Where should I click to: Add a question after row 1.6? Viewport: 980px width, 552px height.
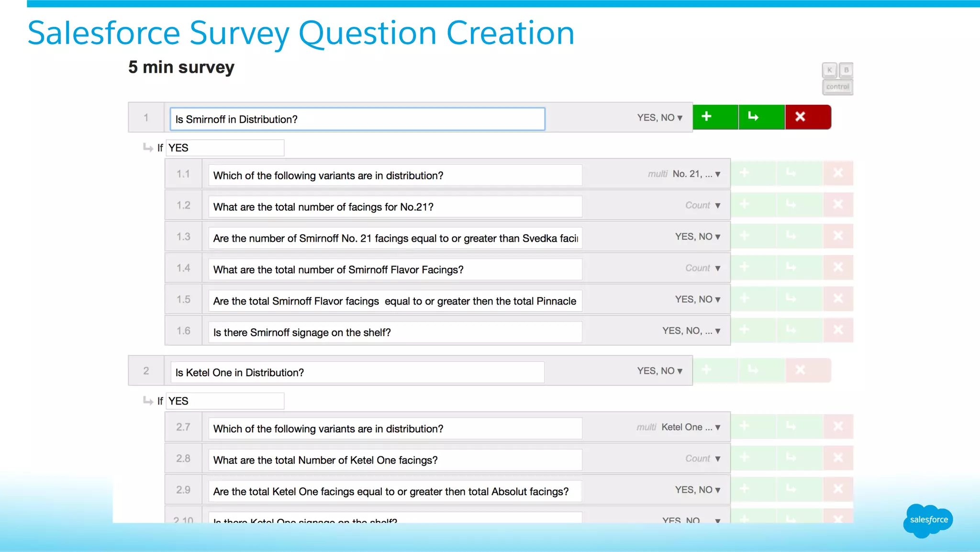754,330
